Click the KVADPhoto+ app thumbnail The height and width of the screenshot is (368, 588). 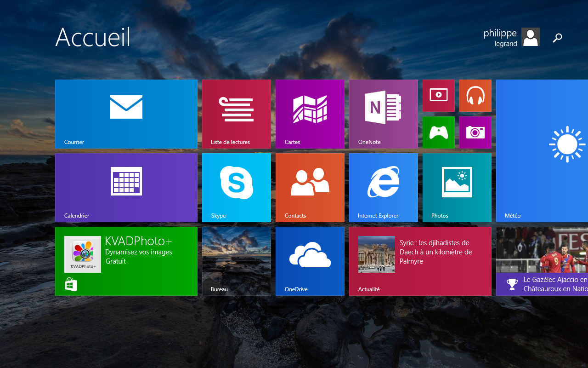pyautogui.click(x=83, y=254)
